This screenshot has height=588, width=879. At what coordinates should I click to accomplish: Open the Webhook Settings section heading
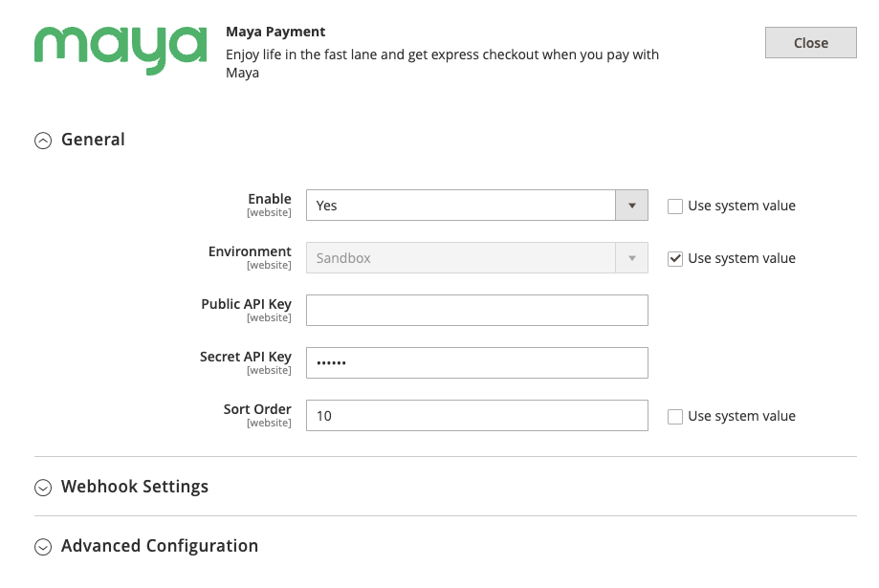pos(135,487)
